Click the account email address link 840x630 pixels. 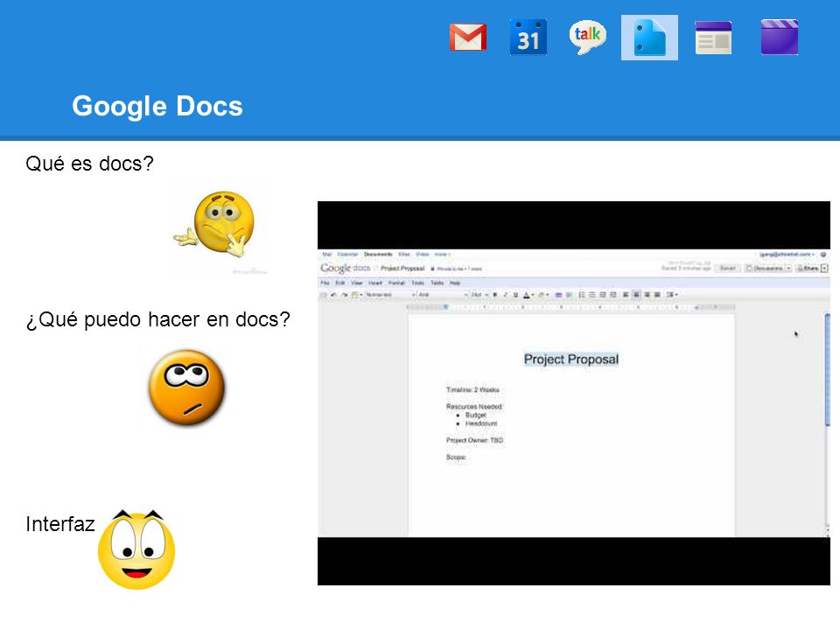[785, 254]
